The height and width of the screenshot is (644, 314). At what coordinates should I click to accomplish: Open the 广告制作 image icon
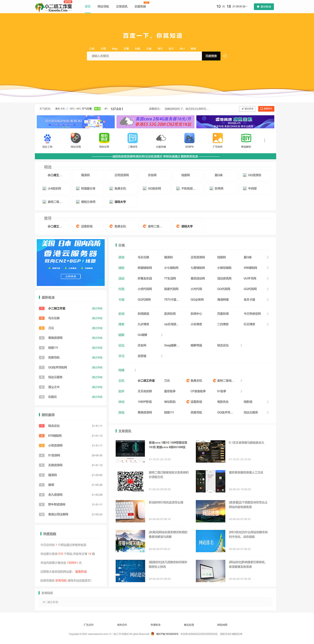click(x=218, y=138)
